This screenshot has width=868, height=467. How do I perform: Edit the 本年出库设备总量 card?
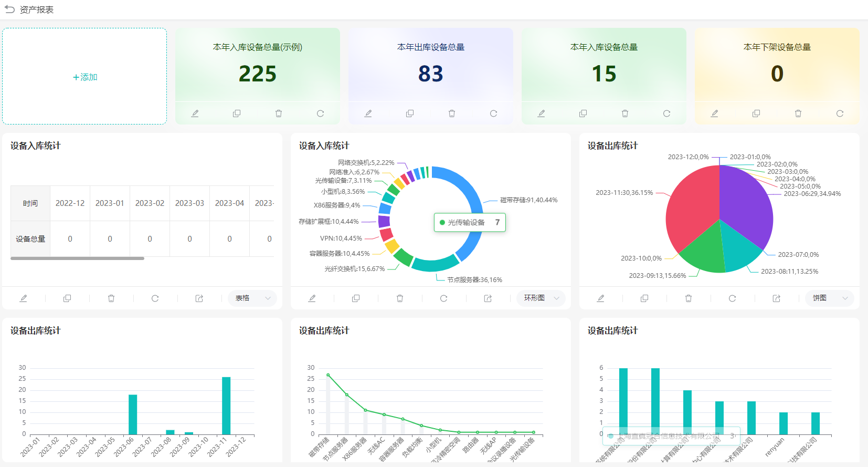pyautogui.click(x=368, y=113)
